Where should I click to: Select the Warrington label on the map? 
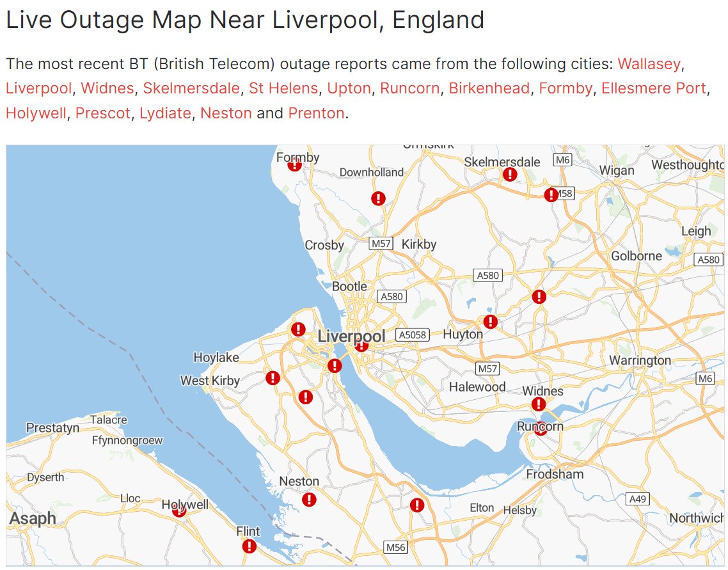click(640, 360)
